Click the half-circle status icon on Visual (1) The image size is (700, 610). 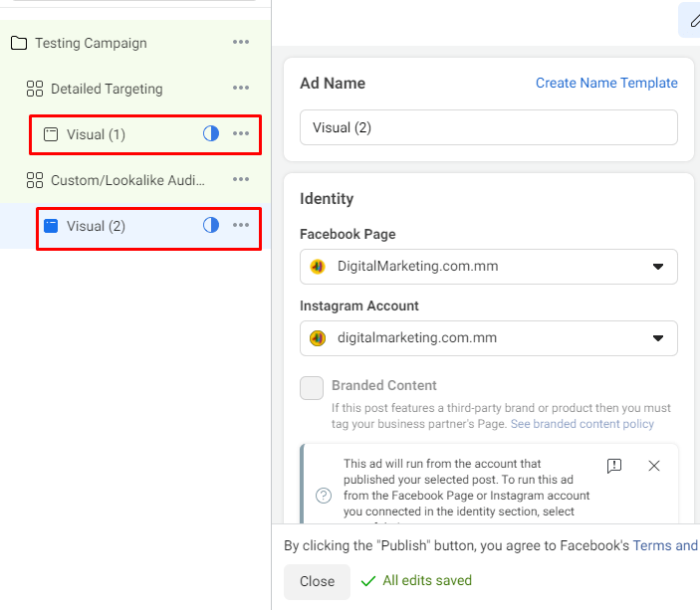[211, 133]
